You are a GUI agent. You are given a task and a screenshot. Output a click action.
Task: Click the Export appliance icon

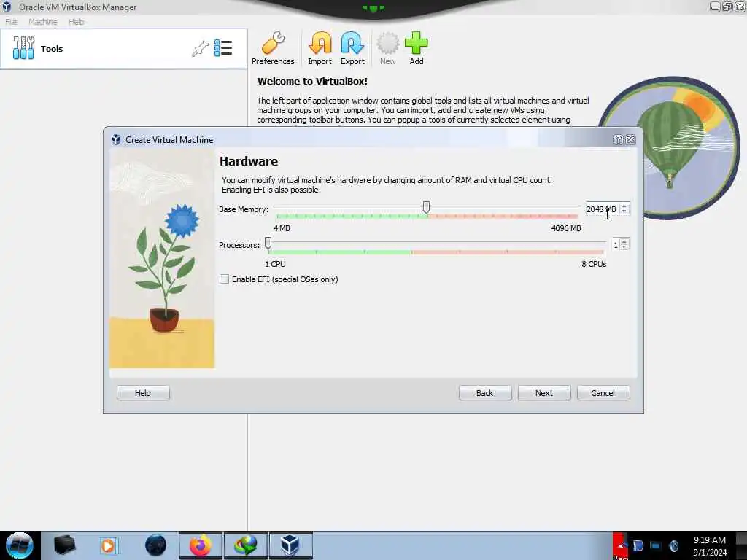[352, 48]
